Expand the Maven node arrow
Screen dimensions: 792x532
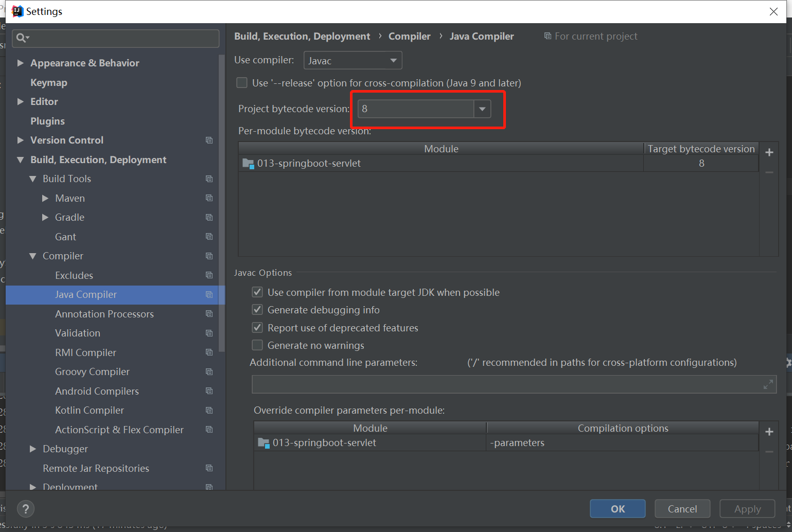tap(45, 198)
